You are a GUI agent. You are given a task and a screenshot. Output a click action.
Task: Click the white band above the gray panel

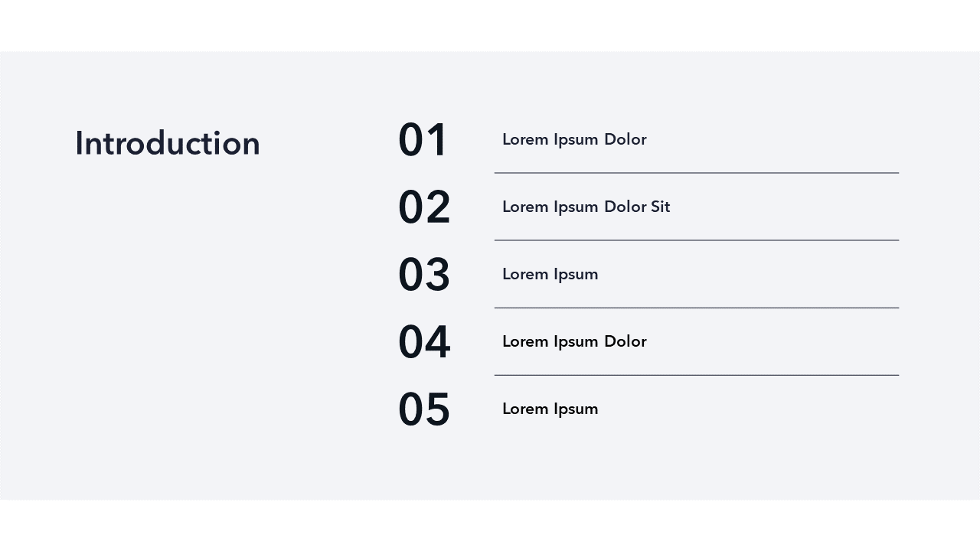pyautogui.click(x=490, y=25)
